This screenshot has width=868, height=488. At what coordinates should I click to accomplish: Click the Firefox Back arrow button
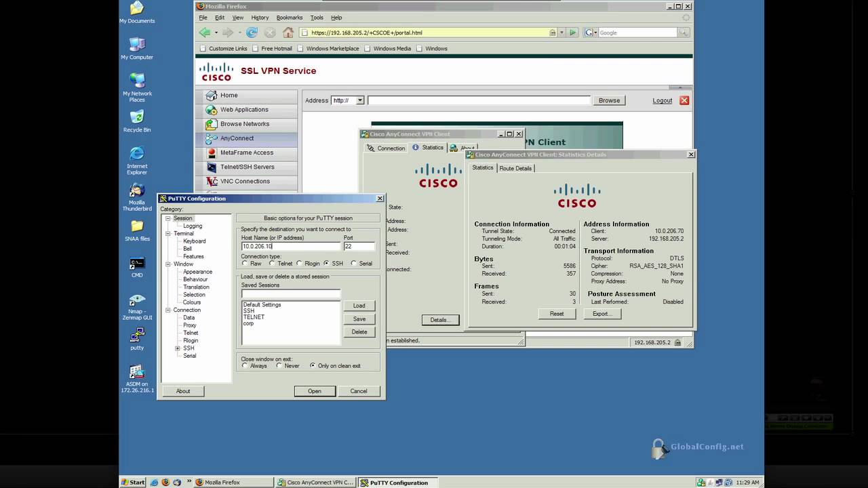tap(205, 33)
